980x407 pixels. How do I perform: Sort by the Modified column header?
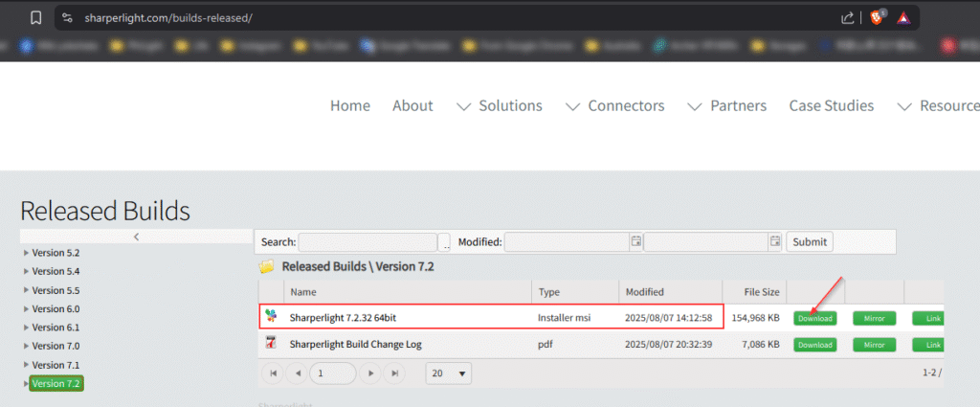coord(670,292)
